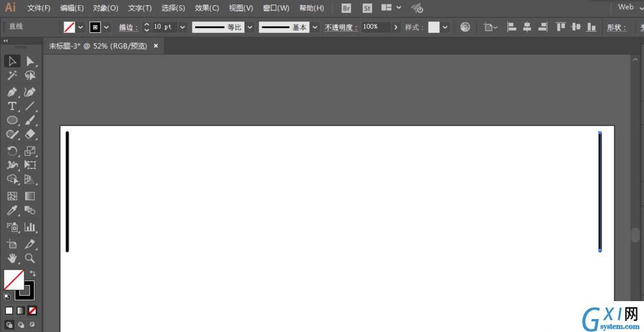
Task: Enable Draw Behind mode
Action: [21, 325]
